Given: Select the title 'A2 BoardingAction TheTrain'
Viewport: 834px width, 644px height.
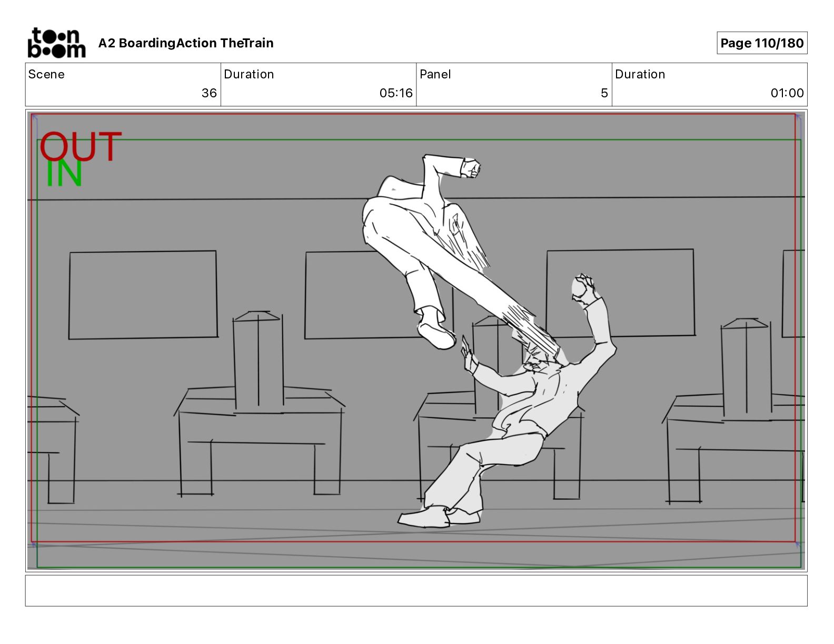Looking at the screenshot, I should [x=186, y=43].
